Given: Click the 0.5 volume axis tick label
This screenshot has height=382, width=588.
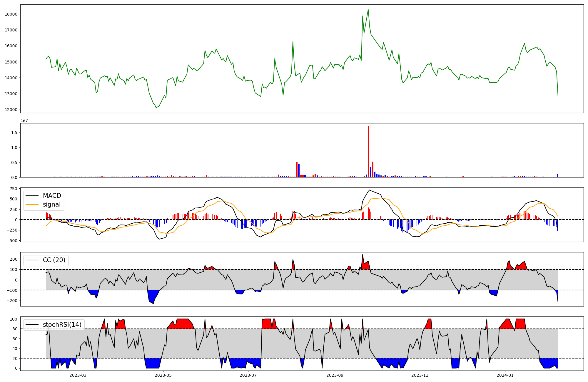Looking at the screenshot, I should [x=14, y=162].
